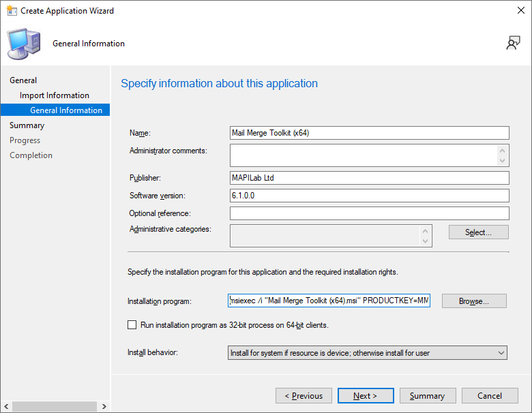Screen dimensions: 532x413
Task: Edit the Publisher field
Action: [x=370, y=178]
